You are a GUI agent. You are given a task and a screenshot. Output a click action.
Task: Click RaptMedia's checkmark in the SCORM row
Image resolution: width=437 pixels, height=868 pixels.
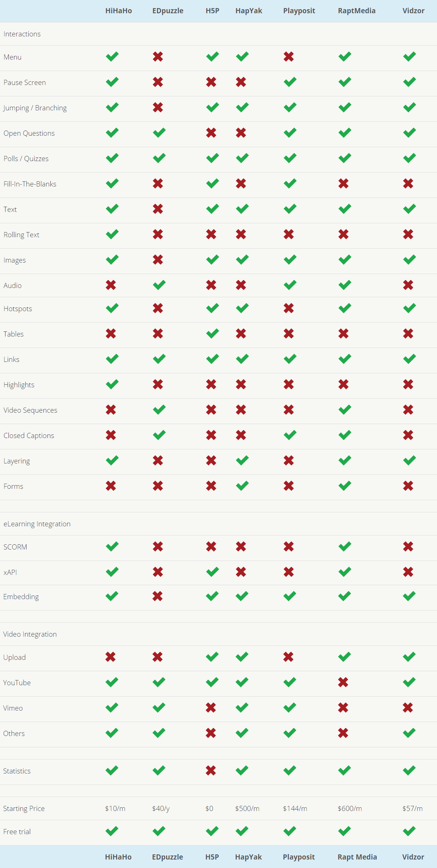point(345,547)
